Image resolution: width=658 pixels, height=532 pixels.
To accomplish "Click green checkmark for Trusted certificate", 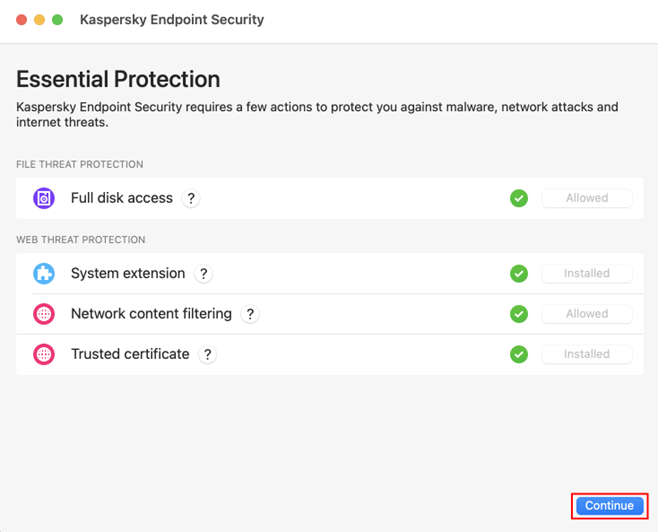I will (519, 354).
